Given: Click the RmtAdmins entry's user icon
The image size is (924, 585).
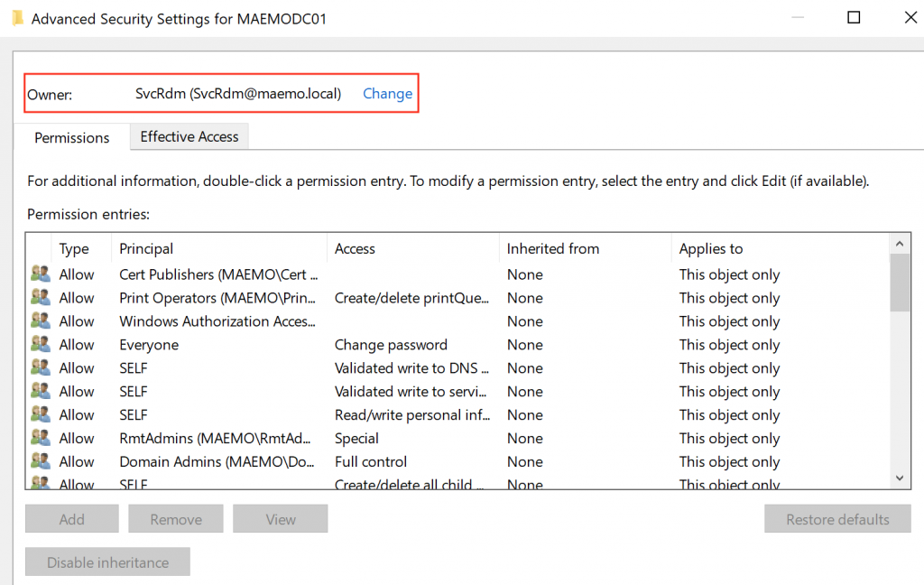Looking at the screenshot, I should pyautogui.click(x=40, y=438).
